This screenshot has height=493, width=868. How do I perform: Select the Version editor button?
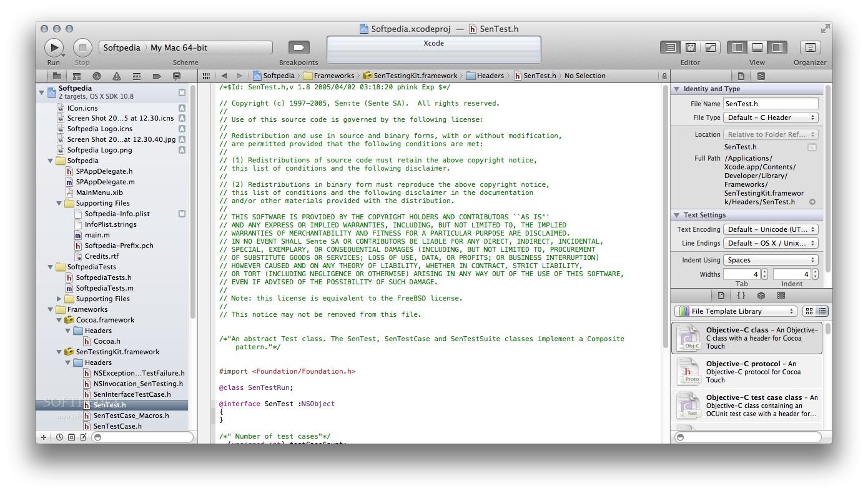click(710, 47)
